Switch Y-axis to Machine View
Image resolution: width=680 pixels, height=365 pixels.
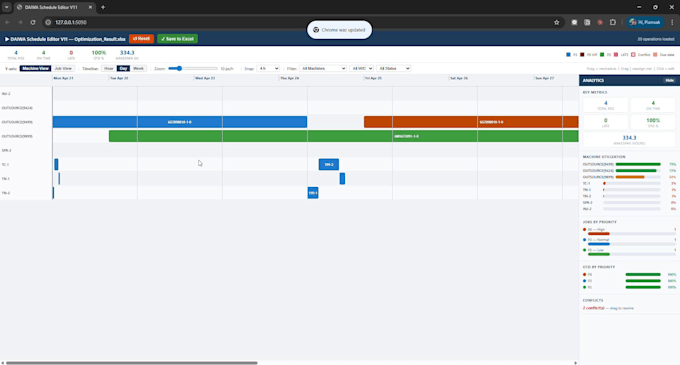point(35,68)
